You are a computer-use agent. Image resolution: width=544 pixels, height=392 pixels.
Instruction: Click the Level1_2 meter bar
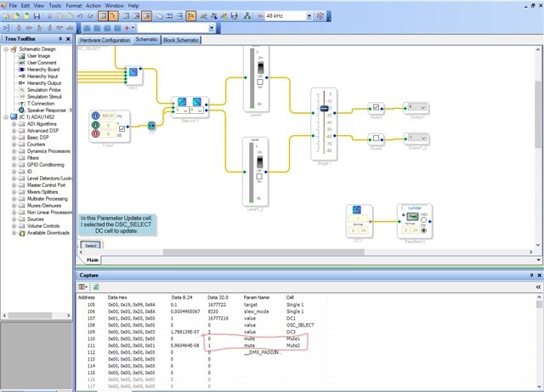point(252,173)
